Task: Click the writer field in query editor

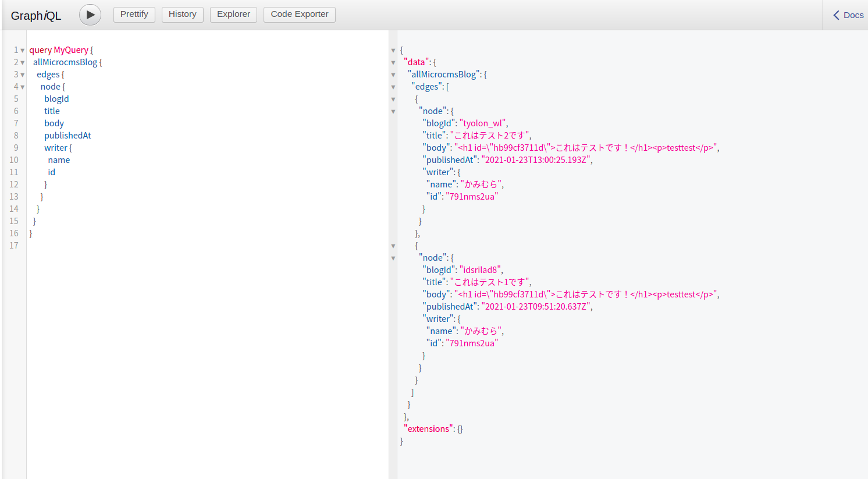Action: [56, 148]
